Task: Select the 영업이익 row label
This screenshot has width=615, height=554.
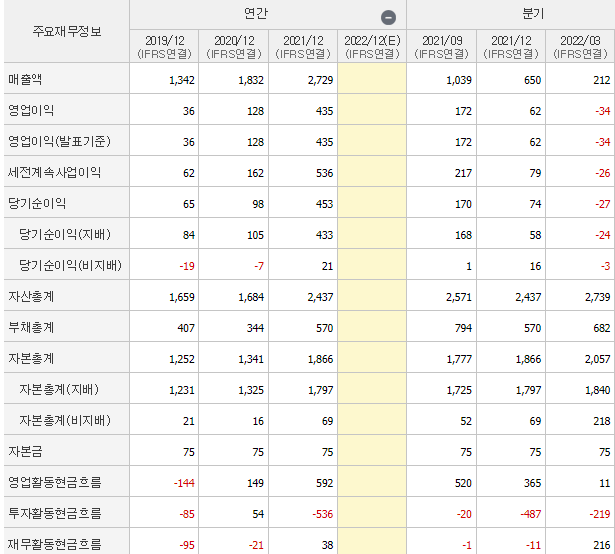Action: coord(31,111)
